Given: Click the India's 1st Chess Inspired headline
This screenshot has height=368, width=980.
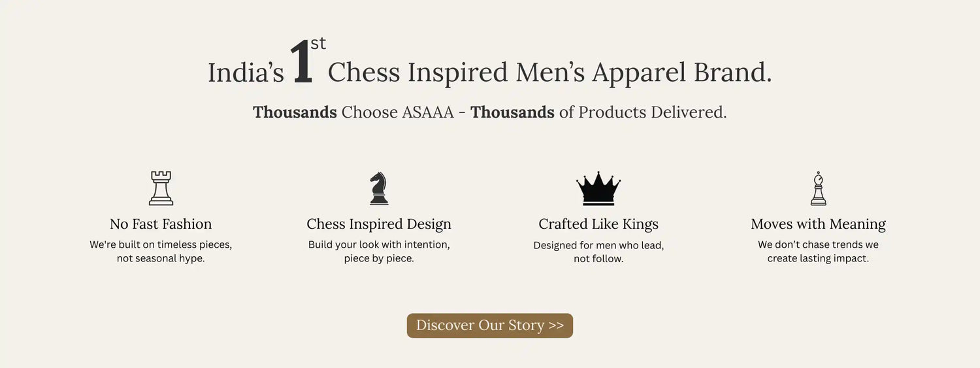Looking at the screenshot, I should tap(490, 64).
